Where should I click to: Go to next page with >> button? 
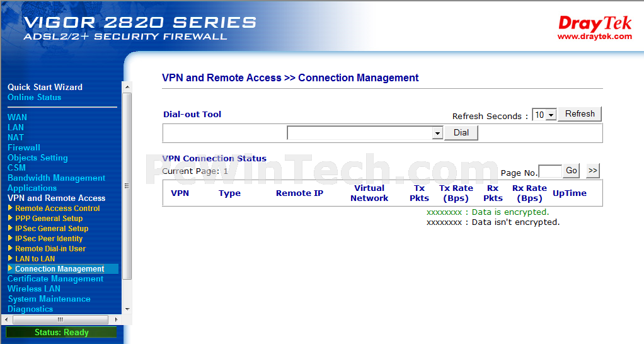point(593,171)
